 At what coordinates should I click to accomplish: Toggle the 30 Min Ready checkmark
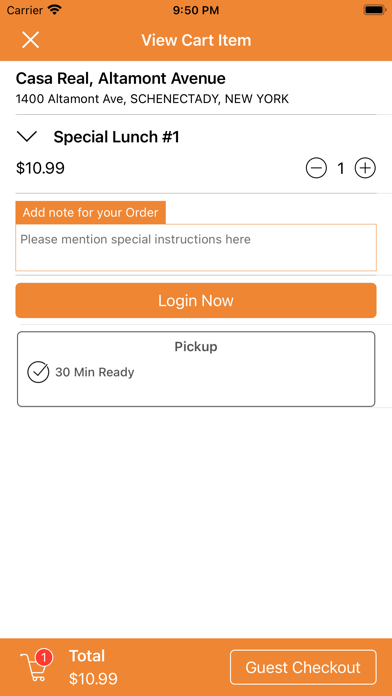38,372
